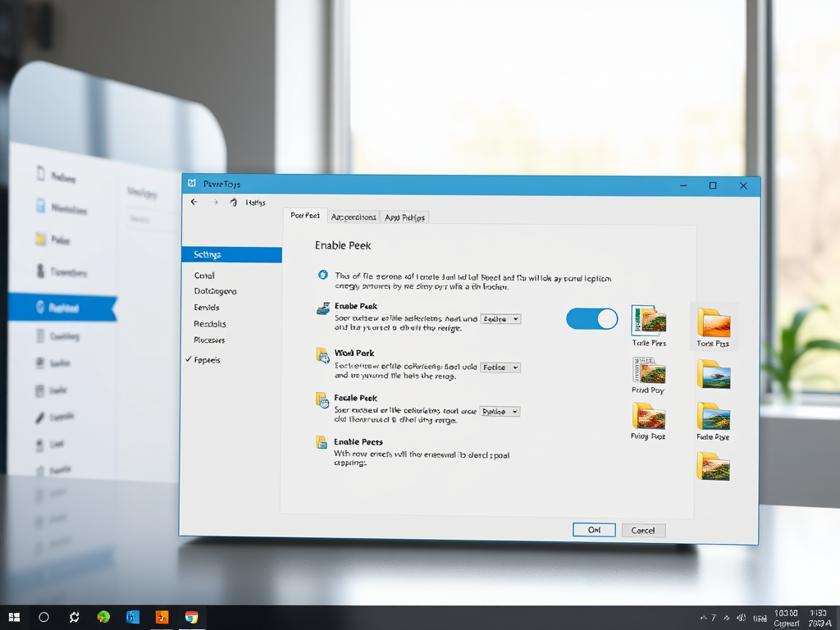The height and width of the screenshot is (630, 840).
Task: Open Chrome from the taskbar
Action: tap(191, 617)
